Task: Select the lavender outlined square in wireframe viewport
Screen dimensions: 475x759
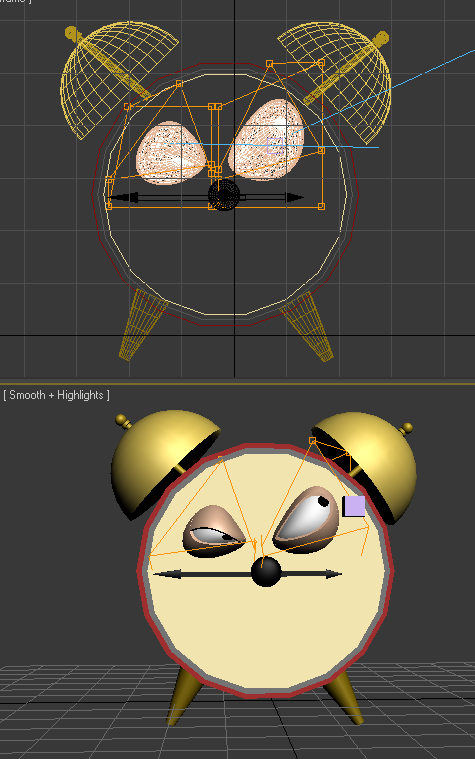Action: (275, 145)
